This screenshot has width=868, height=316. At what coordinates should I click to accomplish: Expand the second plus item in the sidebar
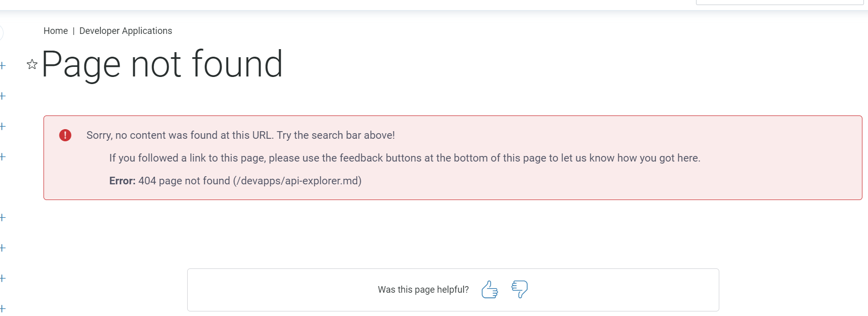pos(3,96)
